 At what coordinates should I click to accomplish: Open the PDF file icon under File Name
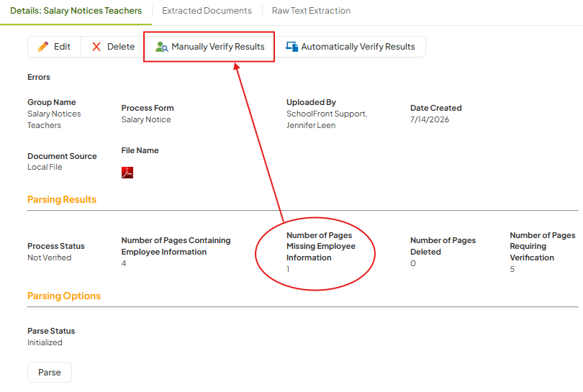tap(127, 173)
